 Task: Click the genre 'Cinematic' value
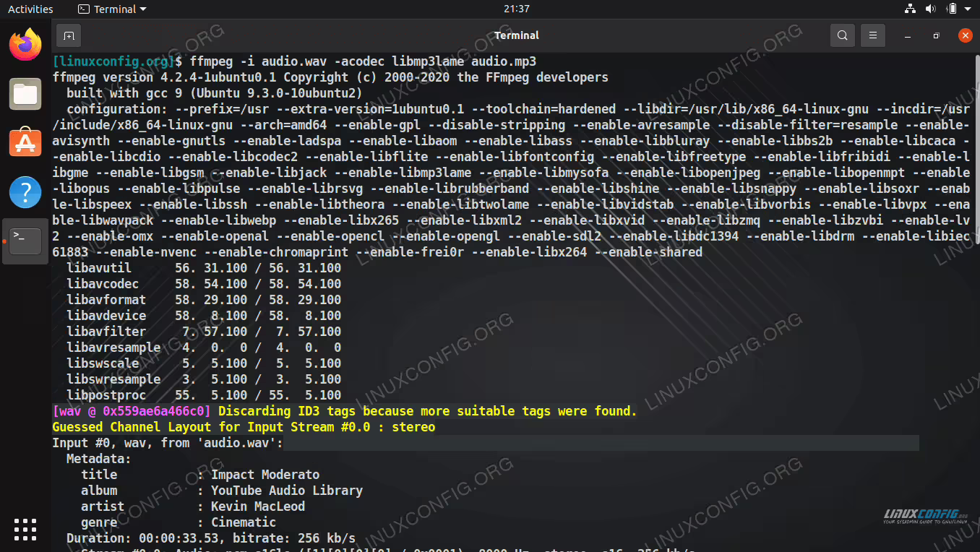pyautogui.click(x=244, y=522)
